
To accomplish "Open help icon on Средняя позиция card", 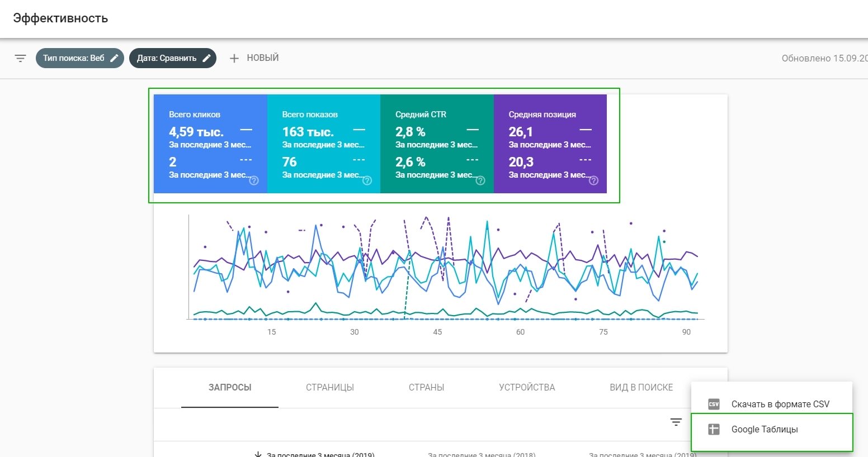I will pos(594,180).
